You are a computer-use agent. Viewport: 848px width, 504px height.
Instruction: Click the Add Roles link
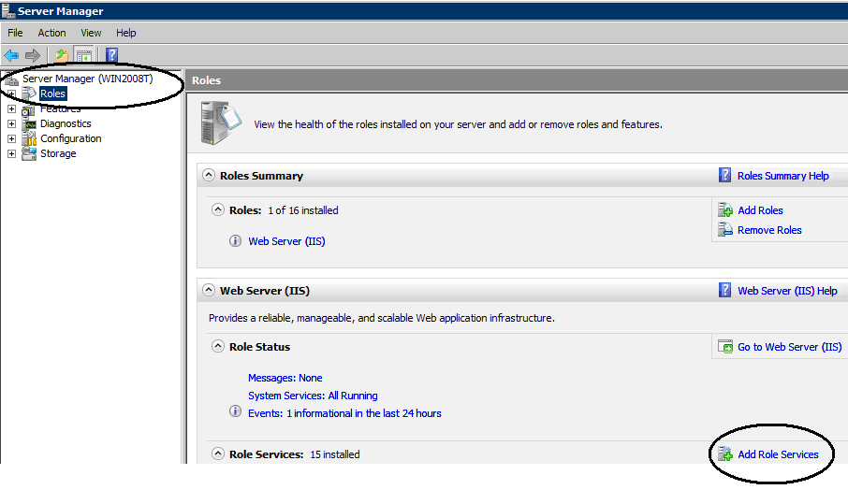point(760,210)
